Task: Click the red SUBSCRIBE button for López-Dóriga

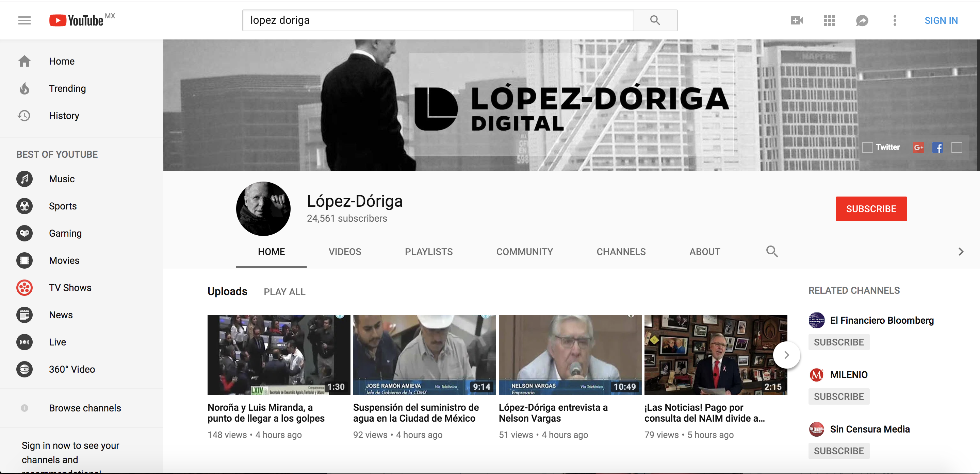Action: (x=871, y=209)
